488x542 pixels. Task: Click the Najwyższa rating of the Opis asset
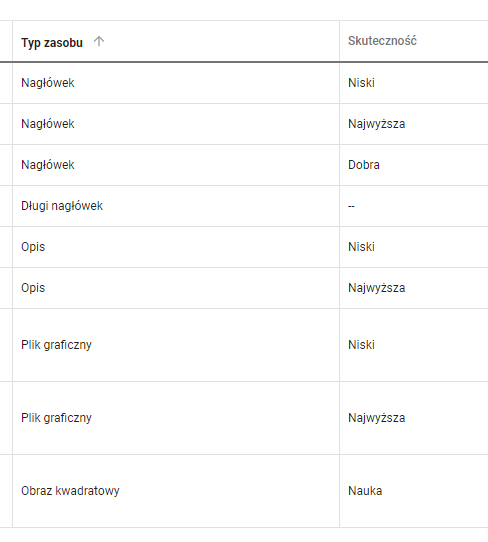point(376,288)
